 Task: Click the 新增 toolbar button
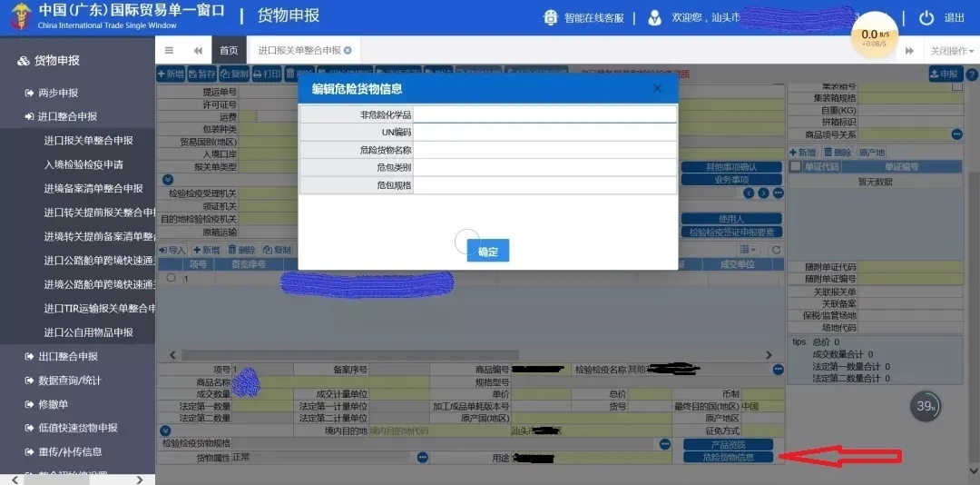[x=171, y=74]
